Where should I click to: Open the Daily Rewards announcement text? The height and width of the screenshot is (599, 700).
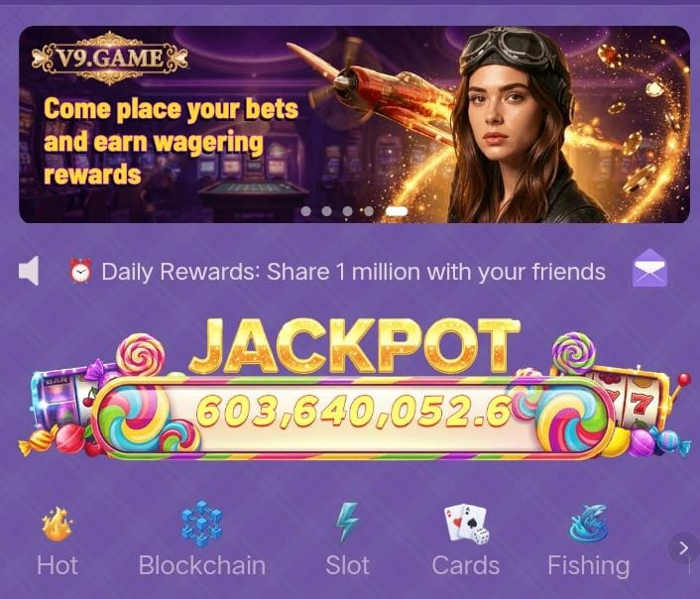(x=353, y=272)
